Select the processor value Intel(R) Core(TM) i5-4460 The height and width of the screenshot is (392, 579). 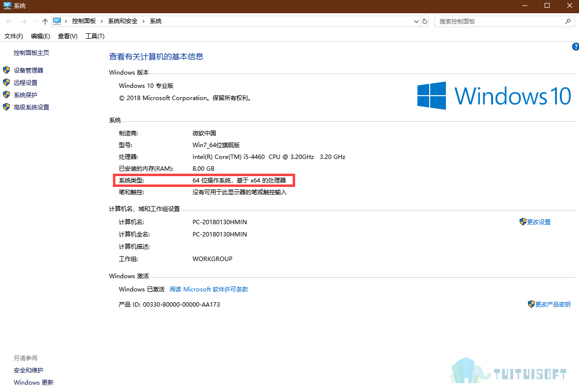pyautogui.click(x=269, y=157)
